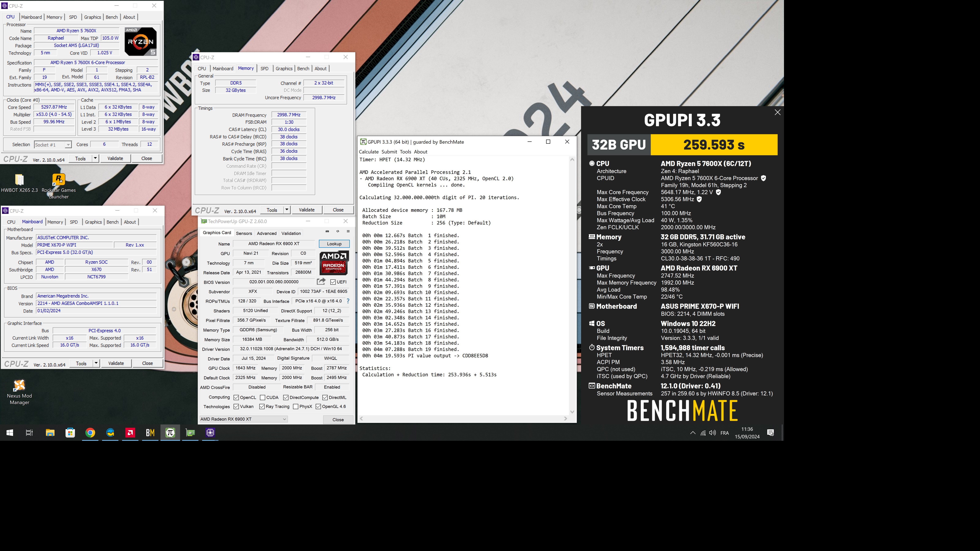Open Bench tab in the CPU-Z CPU window
Image resolution: width=980 pixels, height=551 pixels.
point(111,17)
